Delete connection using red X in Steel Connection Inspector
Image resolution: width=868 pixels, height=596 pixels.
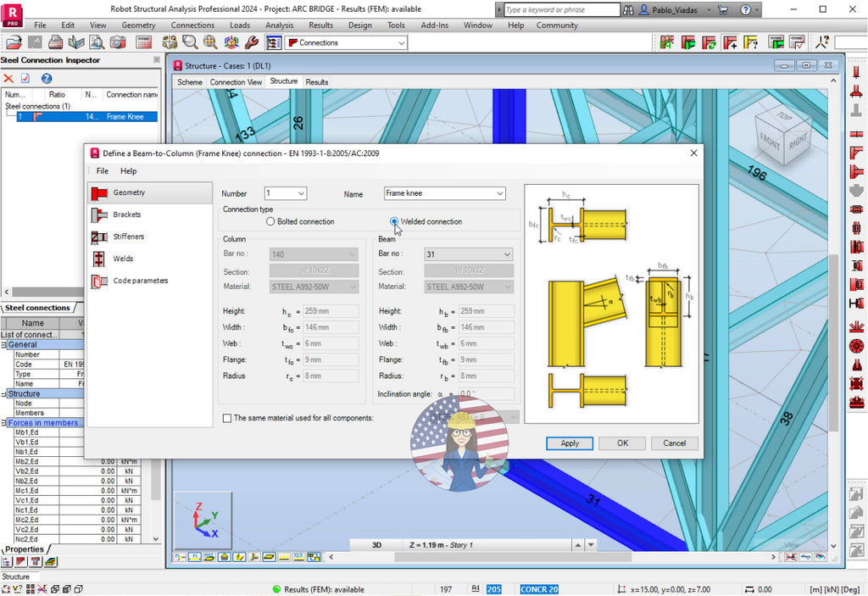[x=8, y=80]
